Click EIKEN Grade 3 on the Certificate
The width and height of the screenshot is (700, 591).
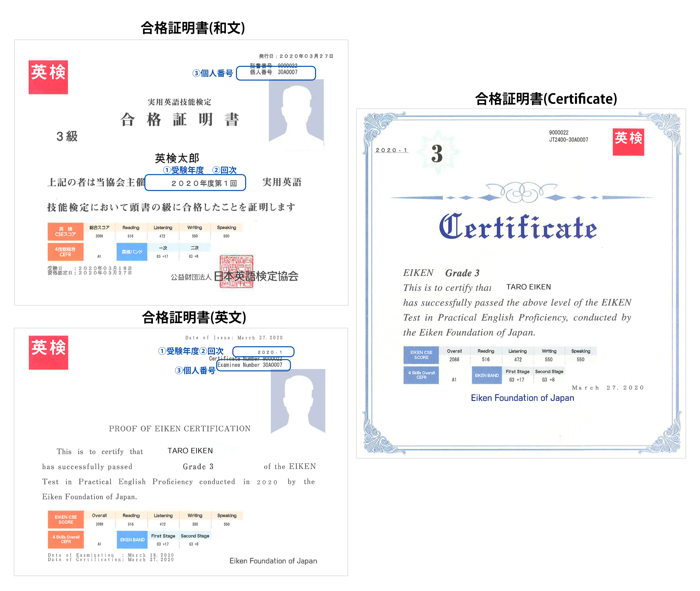point(441,273)
